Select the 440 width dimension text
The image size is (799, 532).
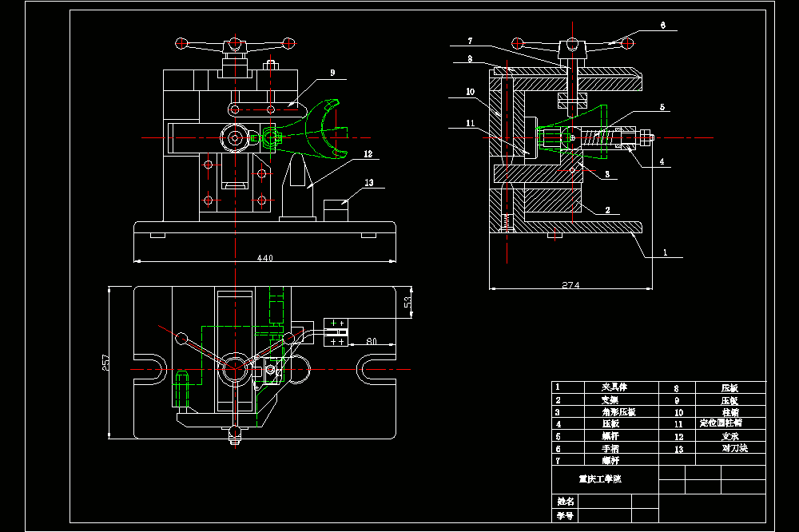(265, 258)
